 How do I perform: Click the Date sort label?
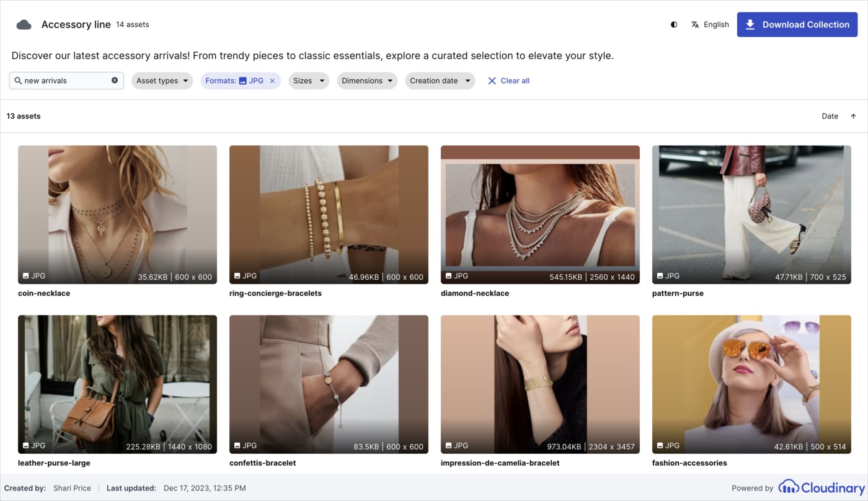pos(830,116)
